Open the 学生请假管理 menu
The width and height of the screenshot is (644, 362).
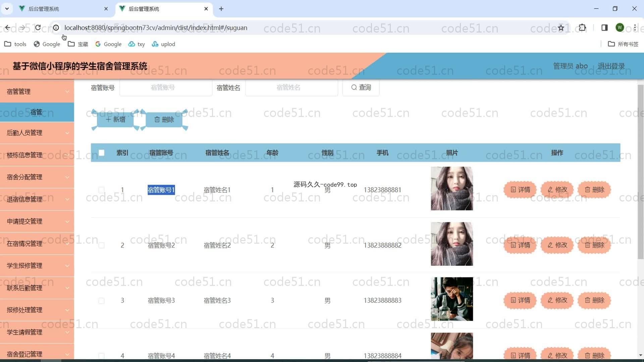click(x=37, y=332)
